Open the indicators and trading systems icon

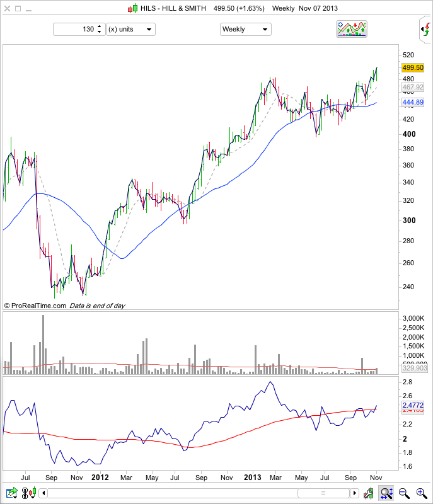tap(351, 29)
